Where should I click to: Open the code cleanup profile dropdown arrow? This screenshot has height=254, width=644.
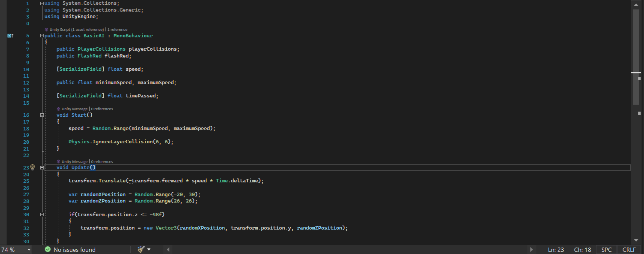(149, 249)
